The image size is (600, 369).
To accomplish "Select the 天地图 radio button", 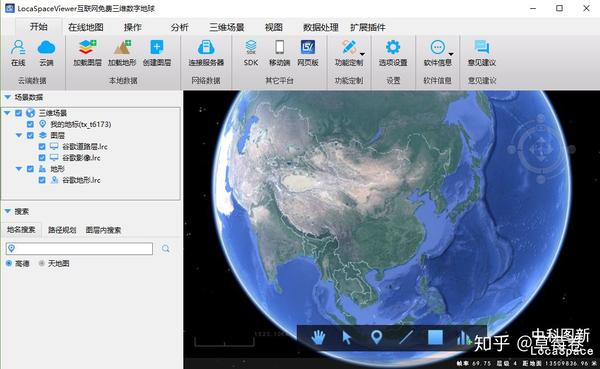I will [42, 263].
